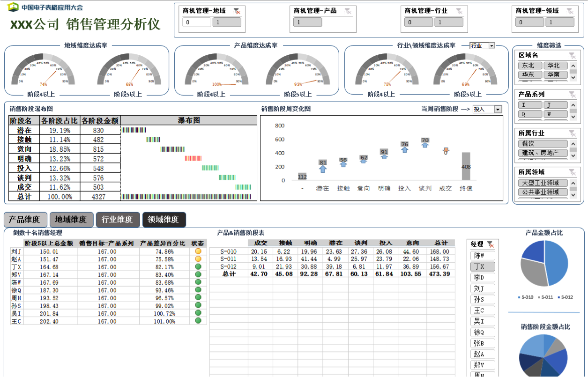Clear filter on 所属行业 slicer
588x377 pixels.
[572, 133]
